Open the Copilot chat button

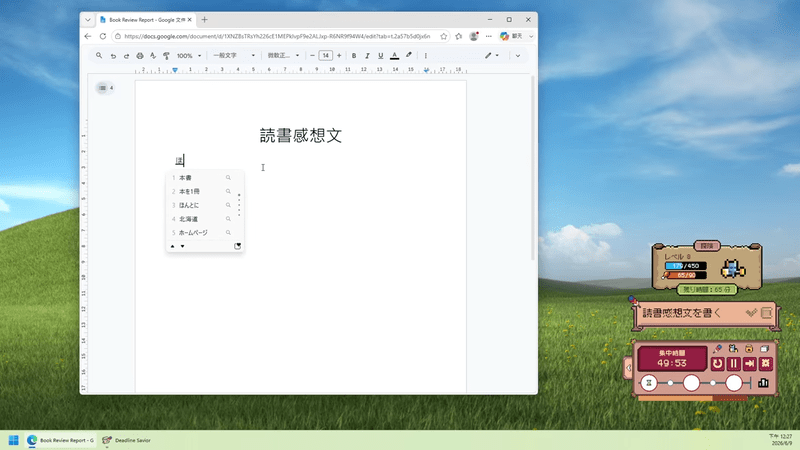[x=512, y=36]
